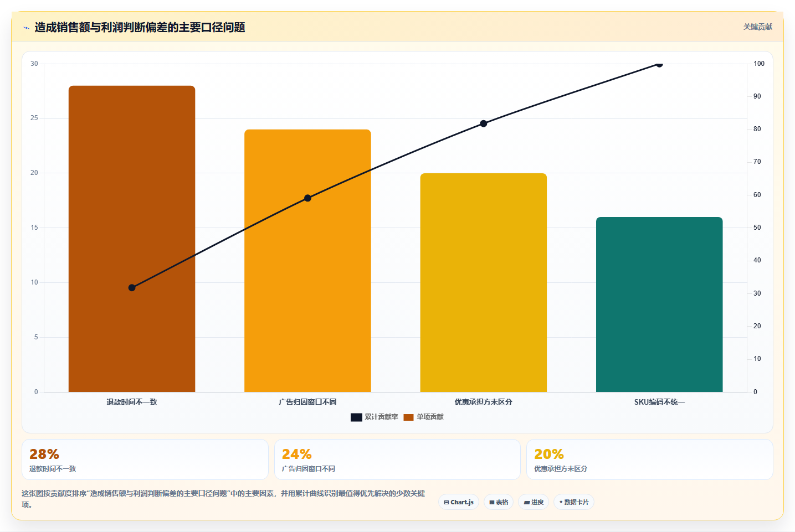
Task: Click the axis tick value 15
Action: (x=34, y=228)
